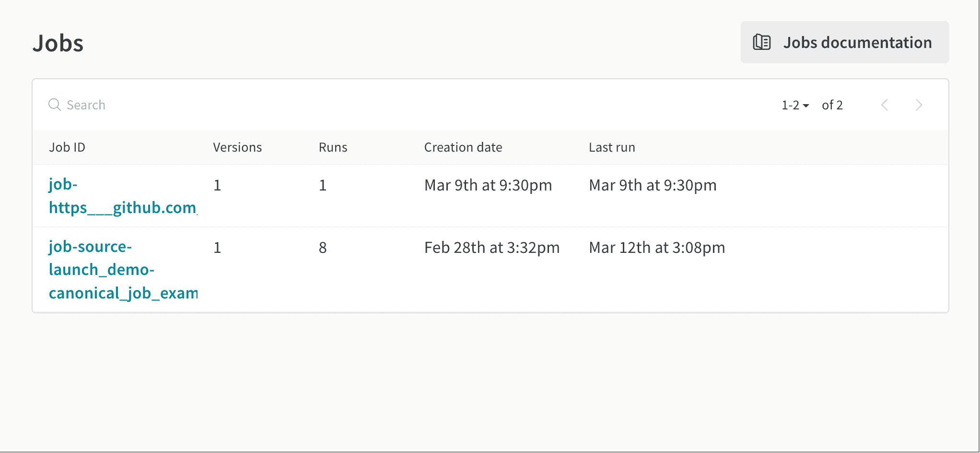Select Mar 12th at 3:08pm last run cell
This screenshot has height=453, width=980.
point(657,248)
